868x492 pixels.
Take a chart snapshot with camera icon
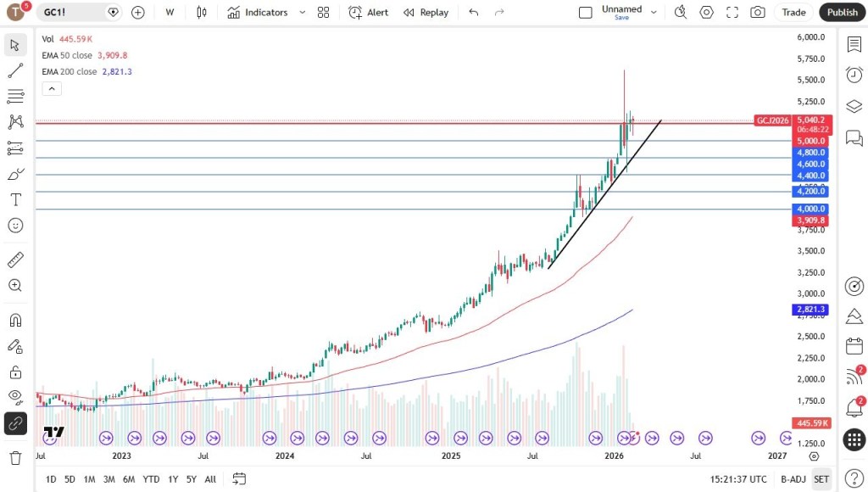pyautogui.click(x=757, y=12)
